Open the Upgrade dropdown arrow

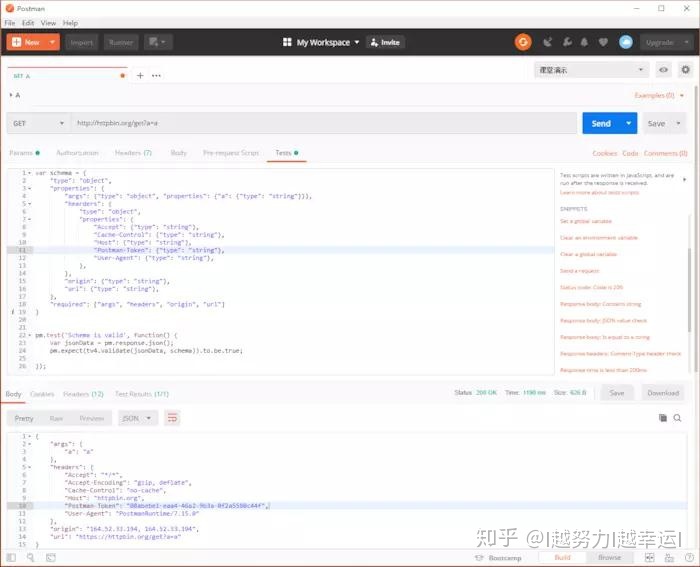pyautogui.click(x=686, y=42)
